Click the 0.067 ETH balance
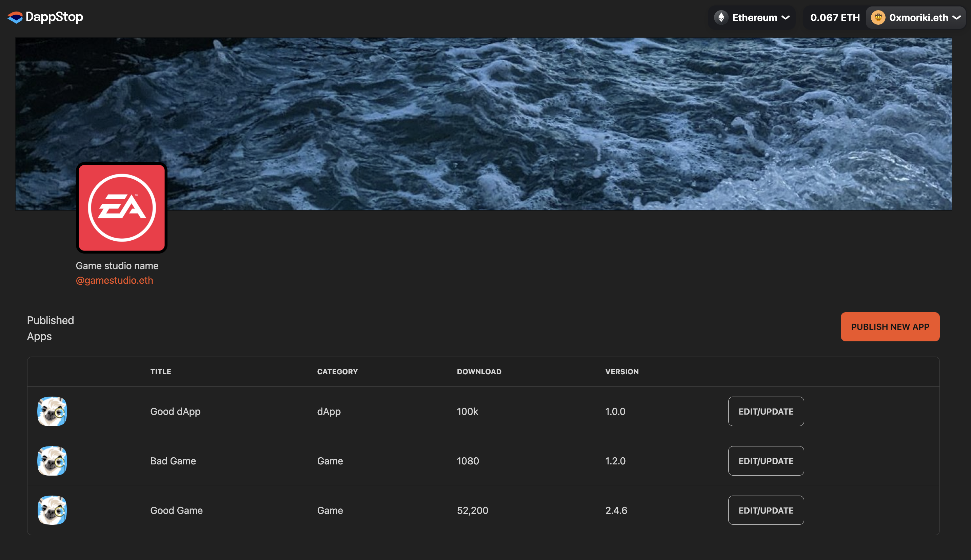 pyautogui.click(x=834, y=18)
